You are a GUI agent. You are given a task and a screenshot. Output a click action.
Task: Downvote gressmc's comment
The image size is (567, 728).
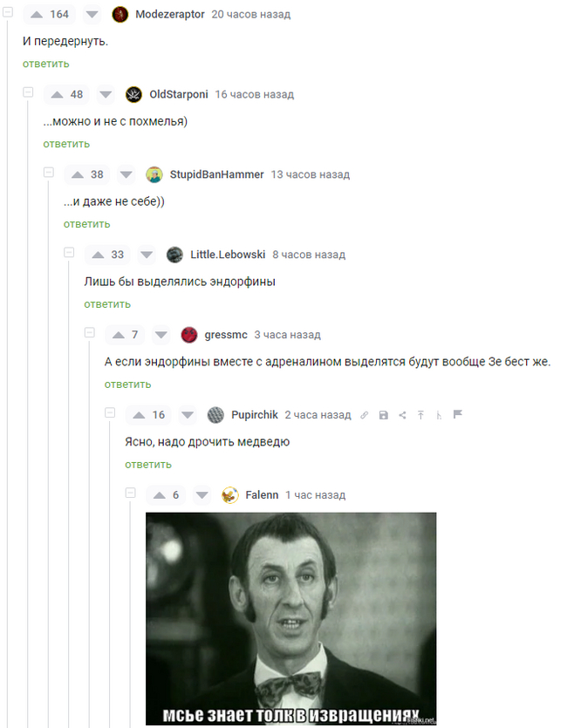(x=161, y=335)
